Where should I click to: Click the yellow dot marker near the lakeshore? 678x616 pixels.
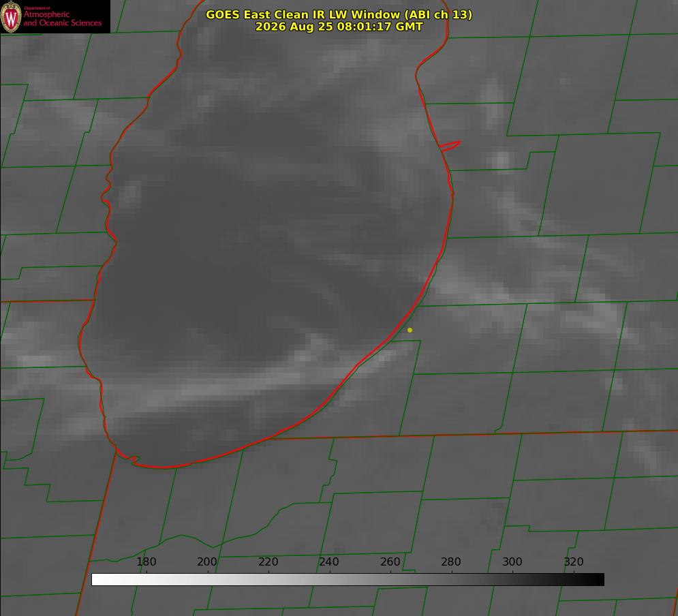tap(410, 330)
